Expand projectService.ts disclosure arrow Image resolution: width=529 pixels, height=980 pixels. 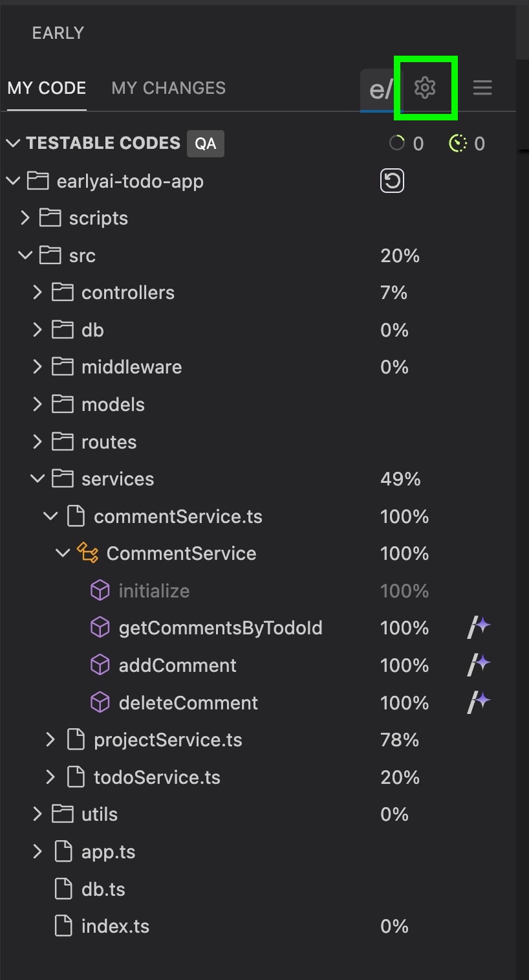pos(50,740)
